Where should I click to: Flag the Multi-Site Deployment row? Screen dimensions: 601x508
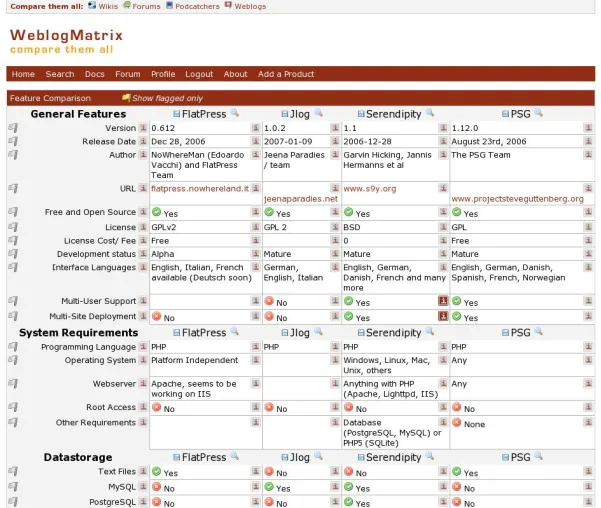pyautogui.click(x=13, y=316)
